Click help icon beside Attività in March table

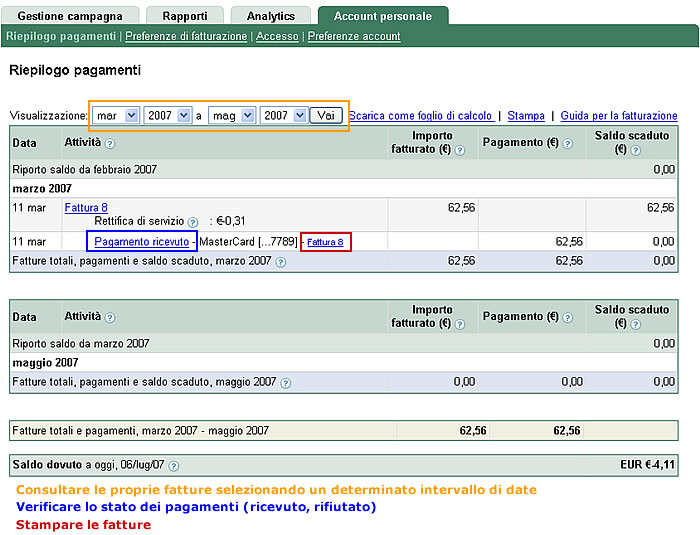click(109, 144)
